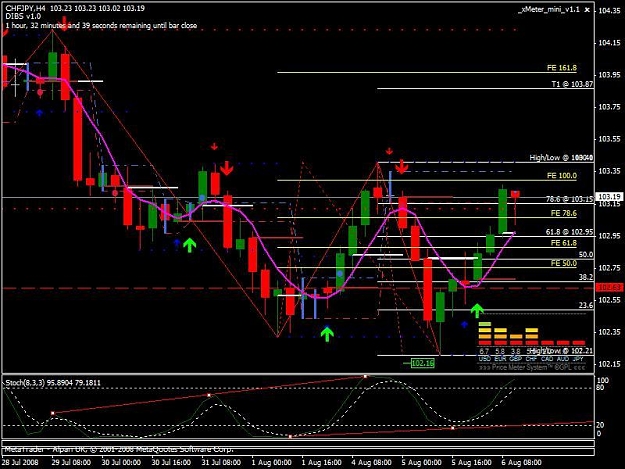Select the FE 78.6 expansion label
The height and width of the screenshot is (469, 625).
click(x=563, y=213)
